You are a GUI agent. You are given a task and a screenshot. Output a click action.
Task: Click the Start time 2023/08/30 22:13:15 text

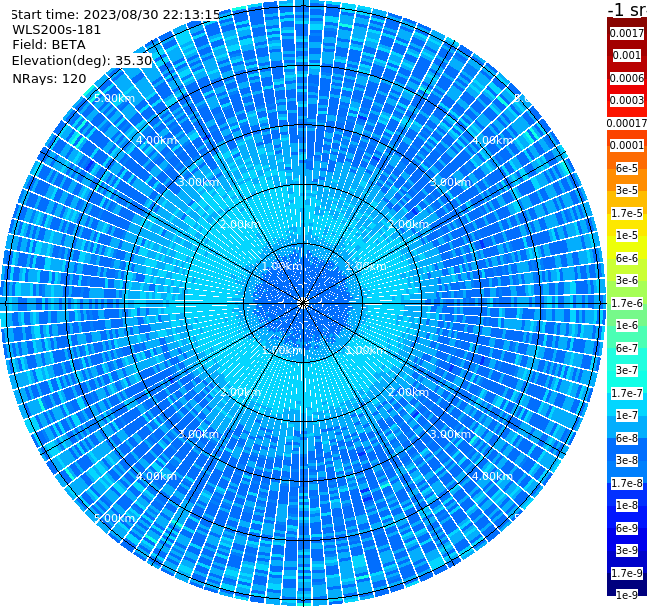tap(115, 14)
